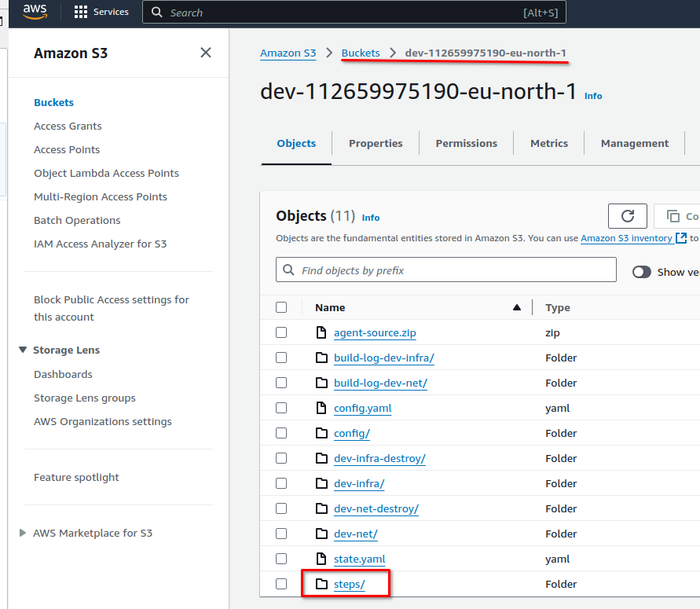The width and height of the screenshot is (700, 609).
Task: Toggle the select-all objects checkbox
Action: point(281,307)
